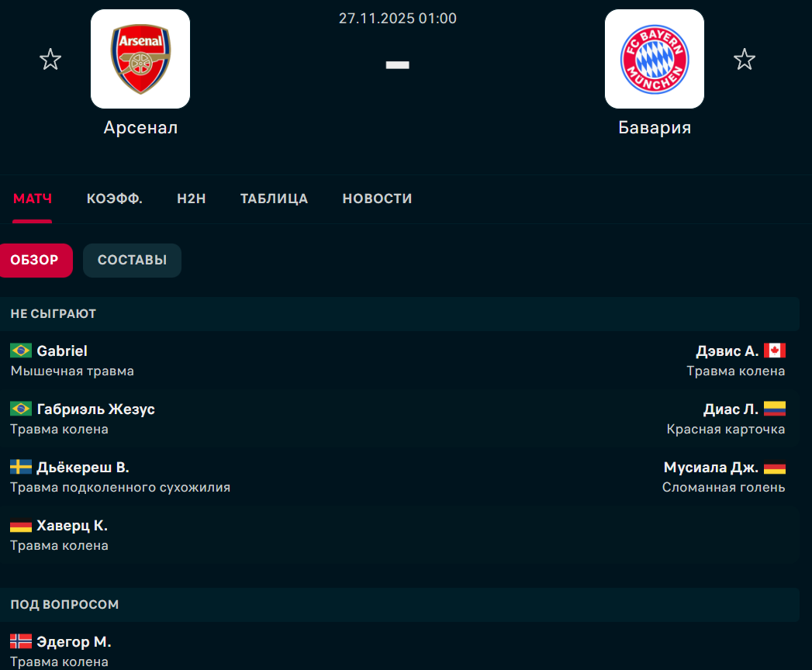812x670 pixels.
Task: Click the Norway flag beside Эдегор М.
Action: click(21, 642)
